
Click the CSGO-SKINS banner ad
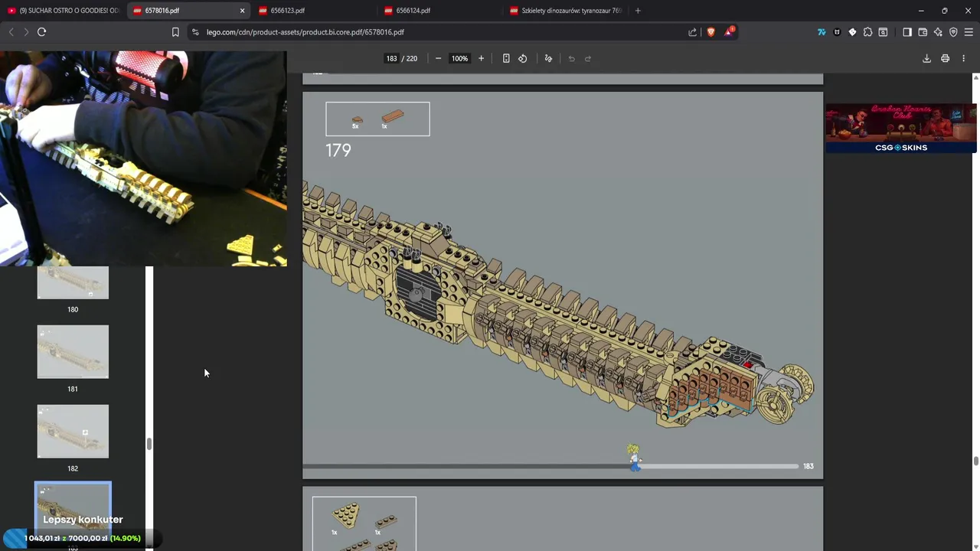[x=901, y=128]
